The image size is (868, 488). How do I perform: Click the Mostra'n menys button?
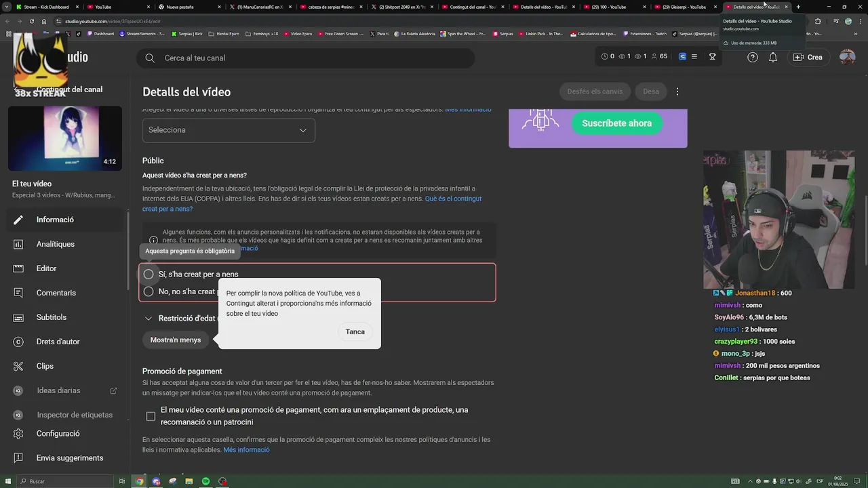pyautogui.click(x=176, y=340)
